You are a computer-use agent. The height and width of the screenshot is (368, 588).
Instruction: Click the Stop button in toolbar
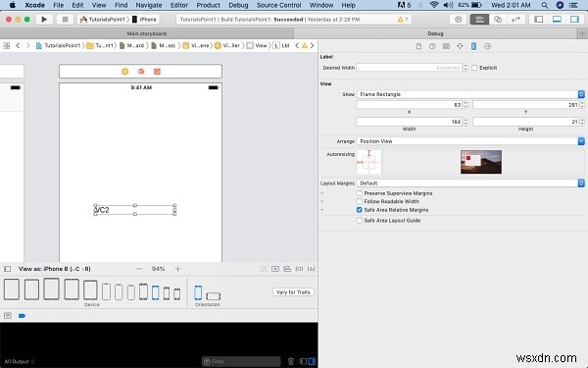click(65, 20)
